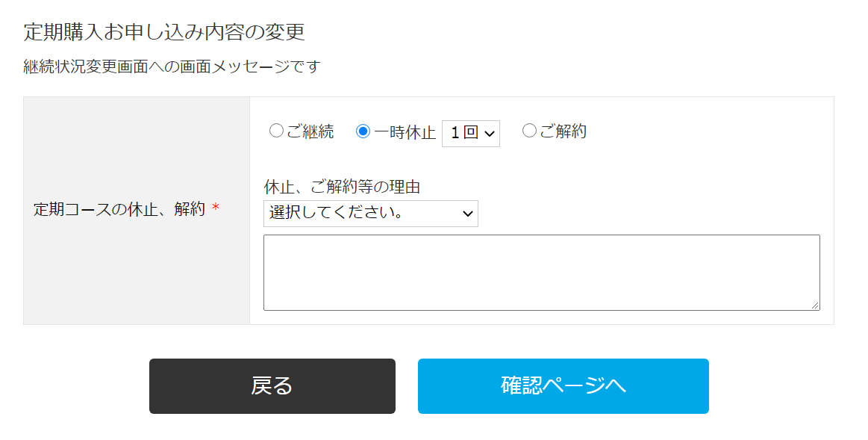Click the chevron arrow beside 1回
The height and width of the screenshot is (440, 868).
click(x=490, y=134)
